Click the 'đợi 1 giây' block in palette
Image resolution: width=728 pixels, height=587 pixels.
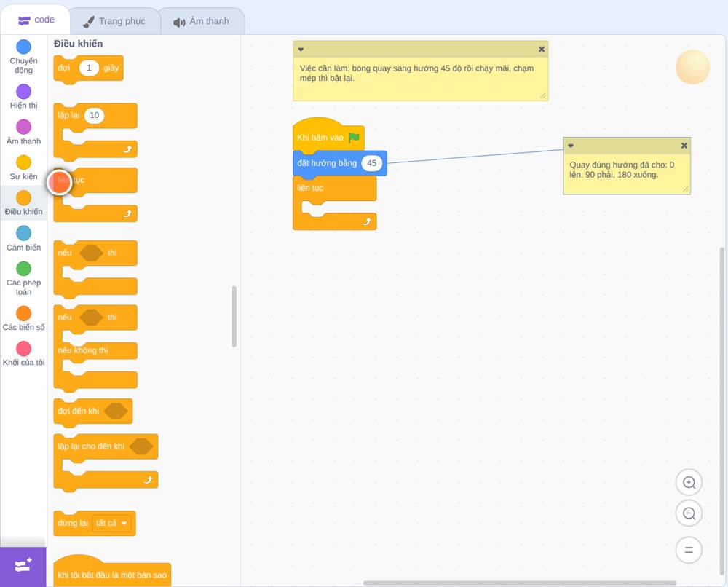click(x=88, y=70)
